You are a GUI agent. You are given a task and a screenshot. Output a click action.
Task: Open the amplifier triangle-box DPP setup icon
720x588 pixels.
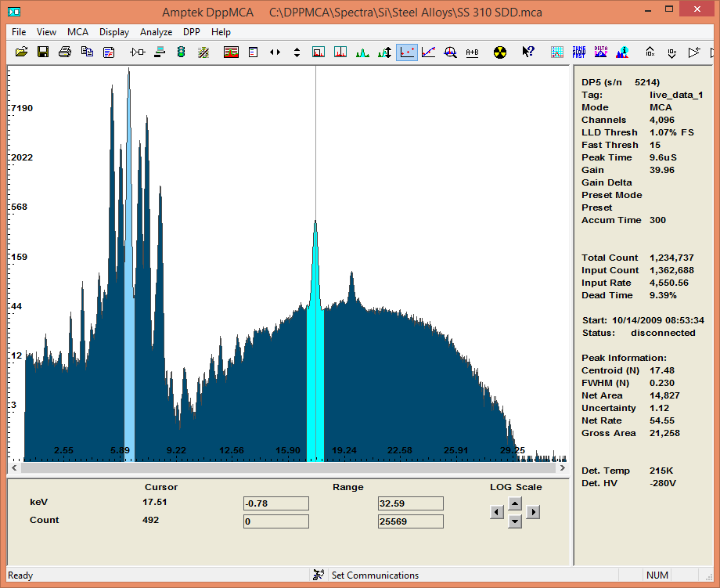tap(137, 52)
